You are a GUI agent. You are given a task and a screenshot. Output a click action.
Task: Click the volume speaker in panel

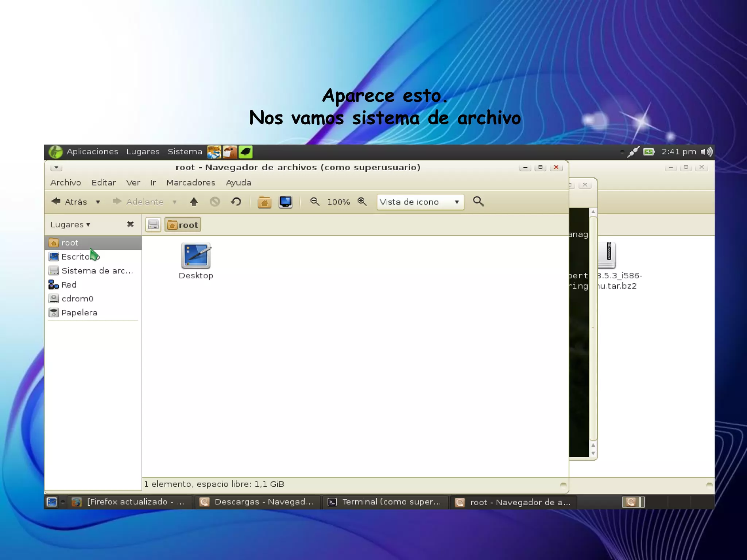707,152
